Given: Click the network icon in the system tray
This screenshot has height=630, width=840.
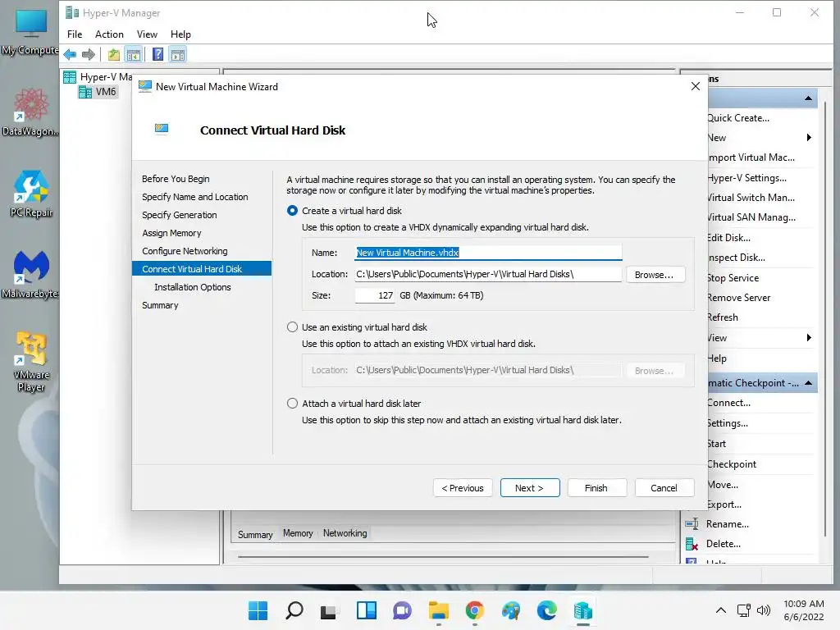Looking at the screenshot, I should point(743,610).
